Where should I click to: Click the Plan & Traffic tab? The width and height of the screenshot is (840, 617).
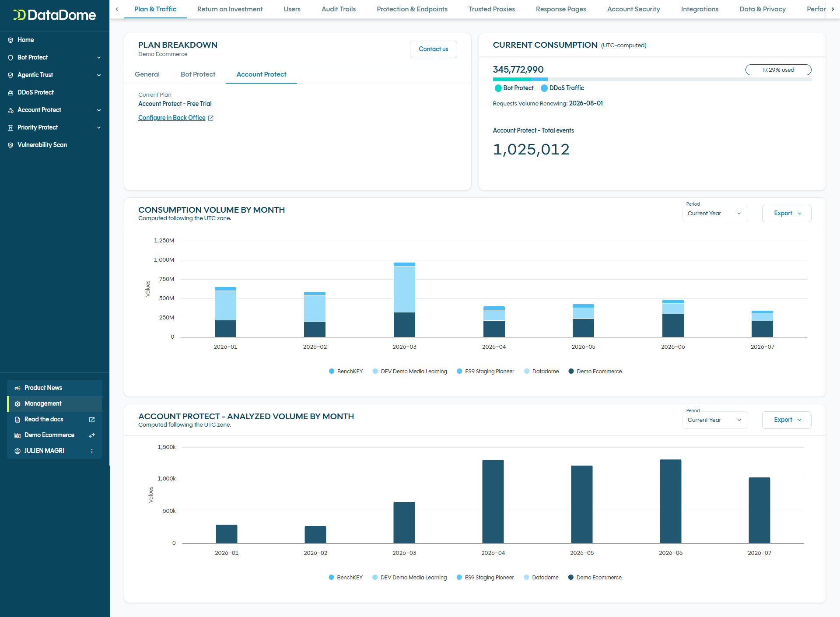pyautogui.click(x=155, y=9)
